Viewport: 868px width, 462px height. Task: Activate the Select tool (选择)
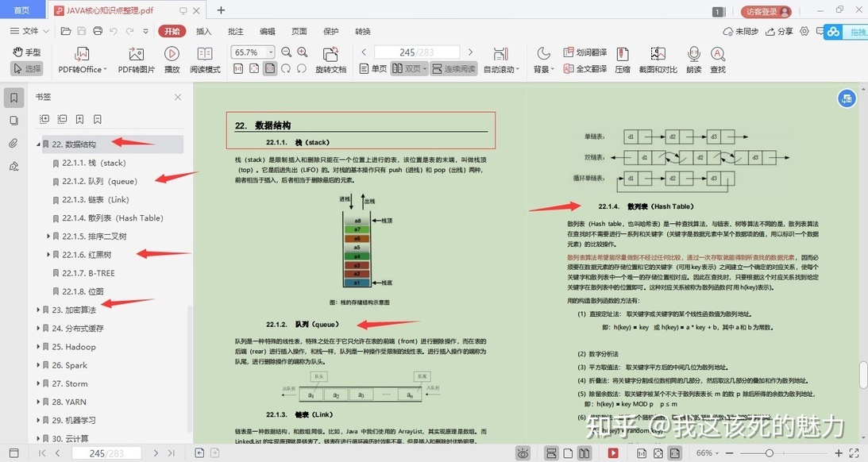pos(26,68)
